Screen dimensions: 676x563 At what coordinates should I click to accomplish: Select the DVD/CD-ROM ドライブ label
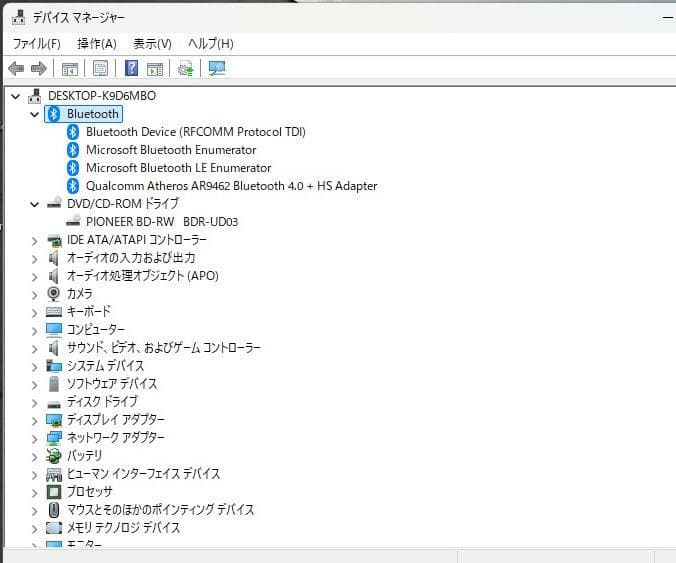(123, 203)
